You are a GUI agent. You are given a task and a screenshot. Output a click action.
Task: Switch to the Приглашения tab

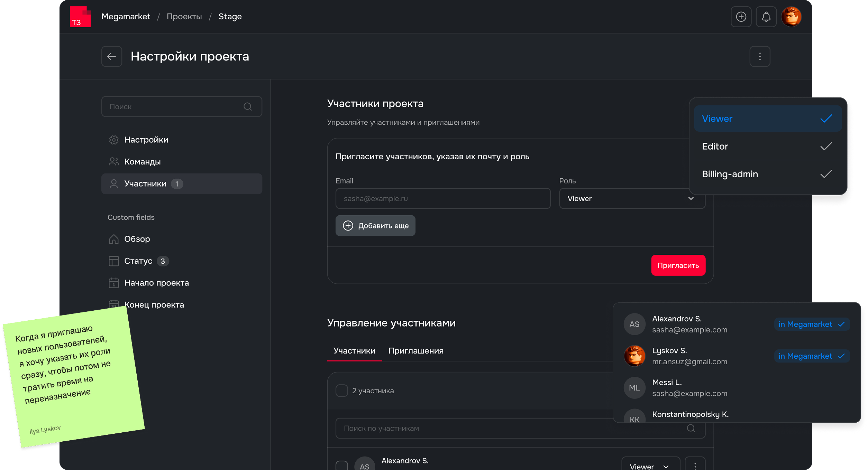click(x=415, y=351)
